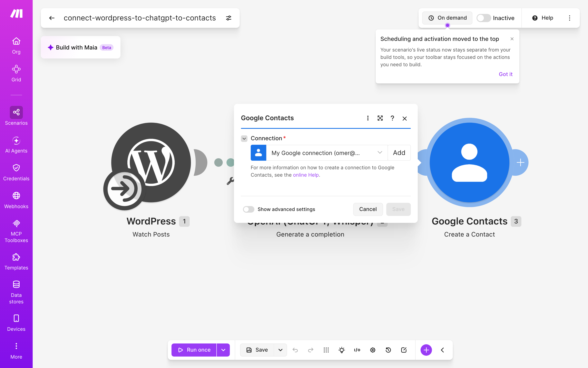Open the On demand scheduling button

pos(447,18)
